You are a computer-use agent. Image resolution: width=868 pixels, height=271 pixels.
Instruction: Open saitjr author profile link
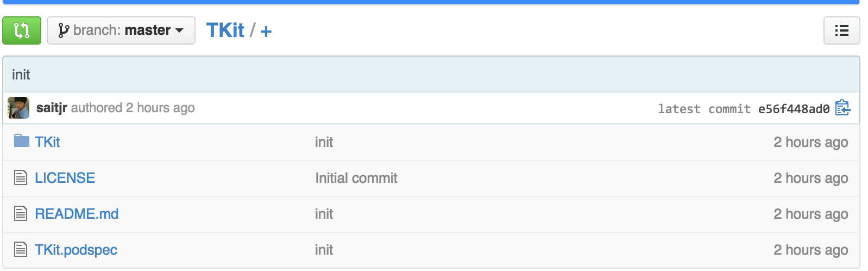pyautogui.click(x=52, y=108)
